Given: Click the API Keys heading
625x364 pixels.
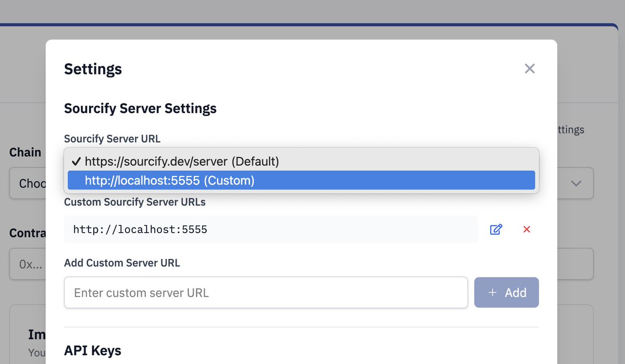Looking at the screenshot, I should click(x=93, y=350).
